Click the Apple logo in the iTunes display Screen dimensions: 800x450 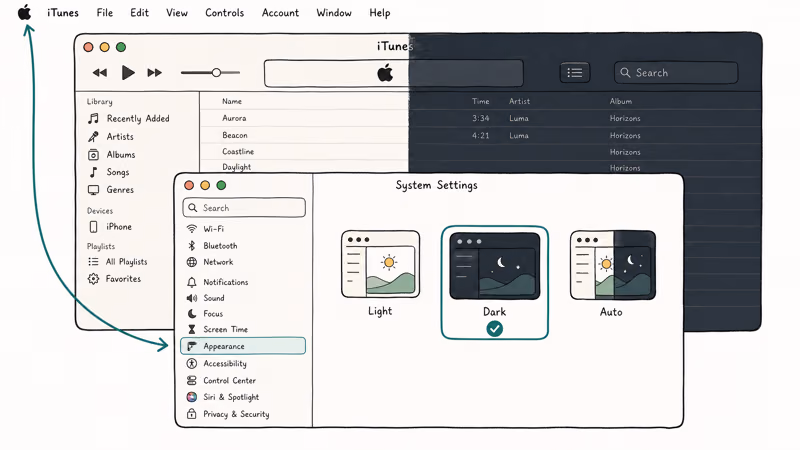click(385, 73)
